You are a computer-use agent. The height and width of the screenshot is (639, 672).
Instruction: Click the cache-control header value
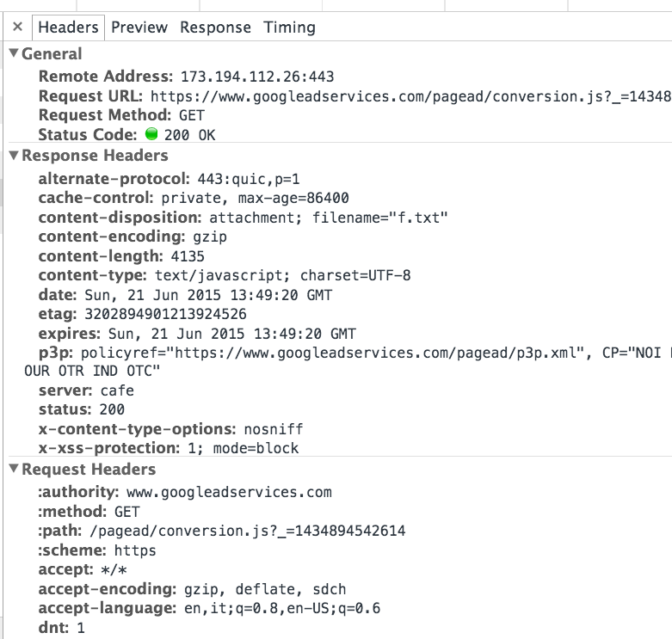coord(255,198)
